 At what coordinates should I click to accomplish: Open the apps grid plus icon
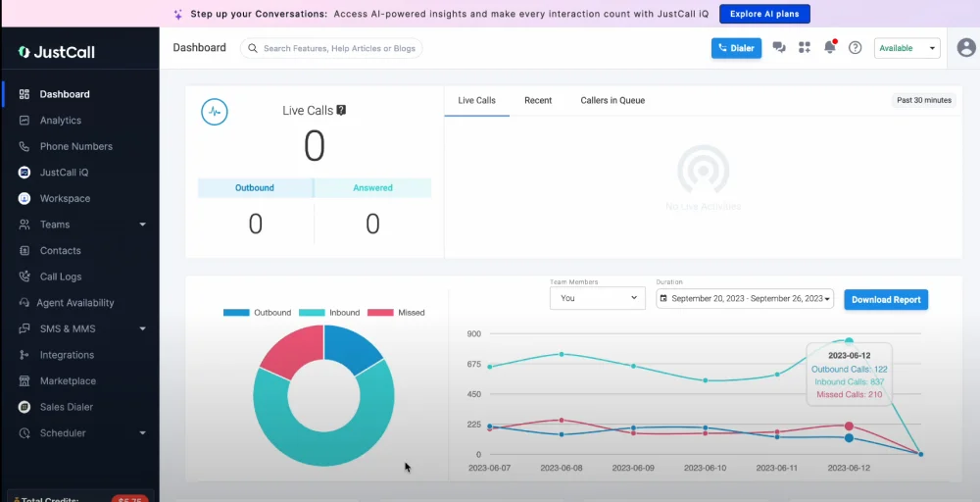click(x=805, y=47)
